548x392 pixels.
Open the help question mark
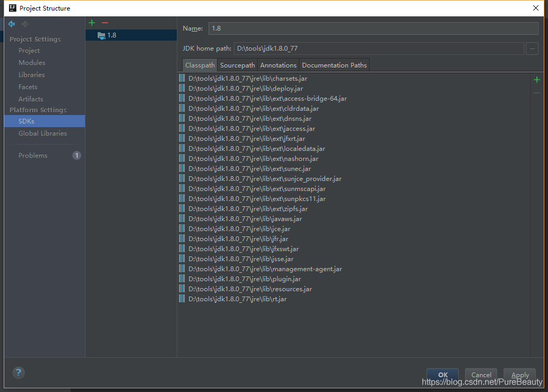pyautogui.click(x=18, y=372)
